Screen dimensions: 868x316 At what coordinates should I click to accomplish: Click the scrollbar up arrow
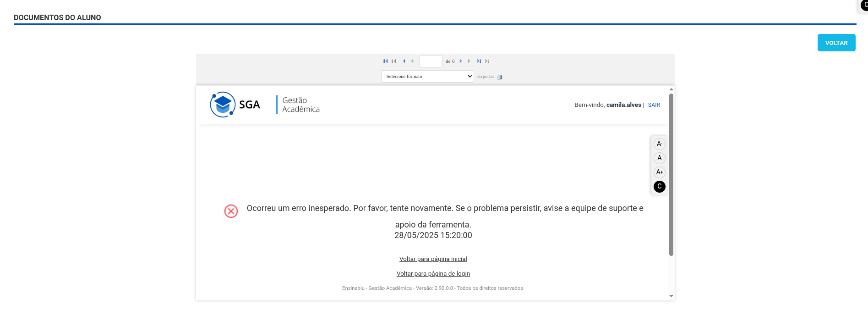671,89
